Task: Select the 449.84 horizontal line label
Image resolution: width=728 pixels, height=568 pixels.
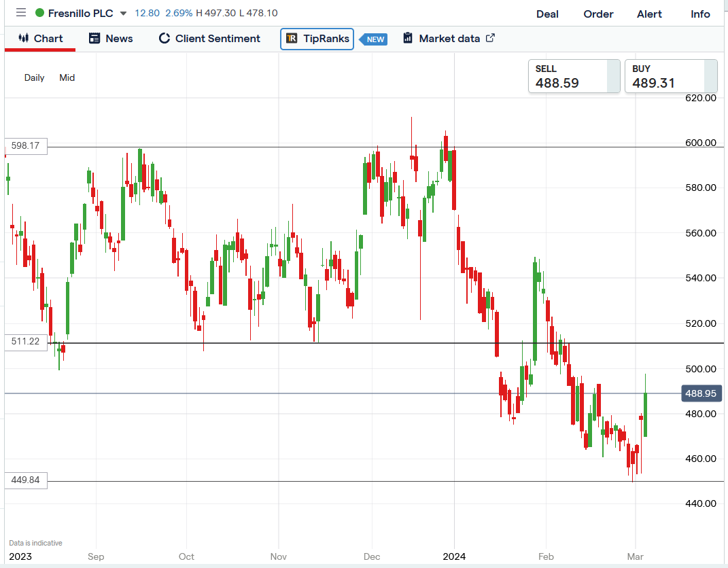Action: 26,480
